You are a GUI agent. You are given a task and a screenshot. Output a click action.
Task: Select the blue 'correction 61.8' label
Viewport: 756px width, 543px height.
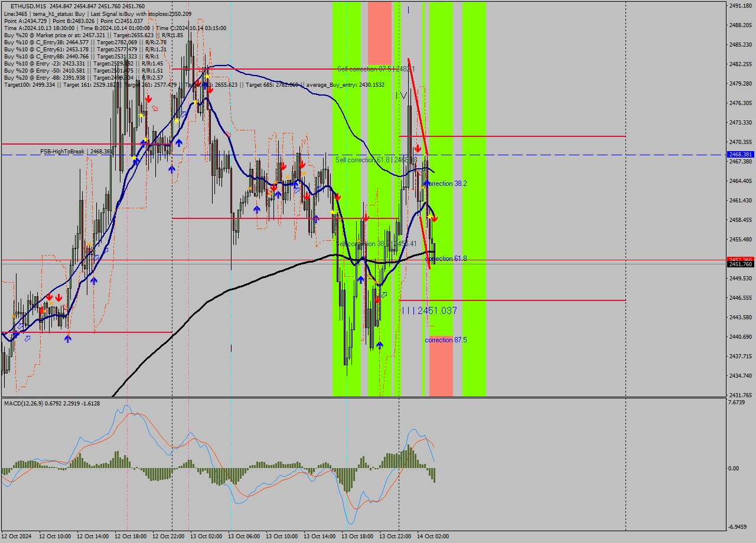446,259
